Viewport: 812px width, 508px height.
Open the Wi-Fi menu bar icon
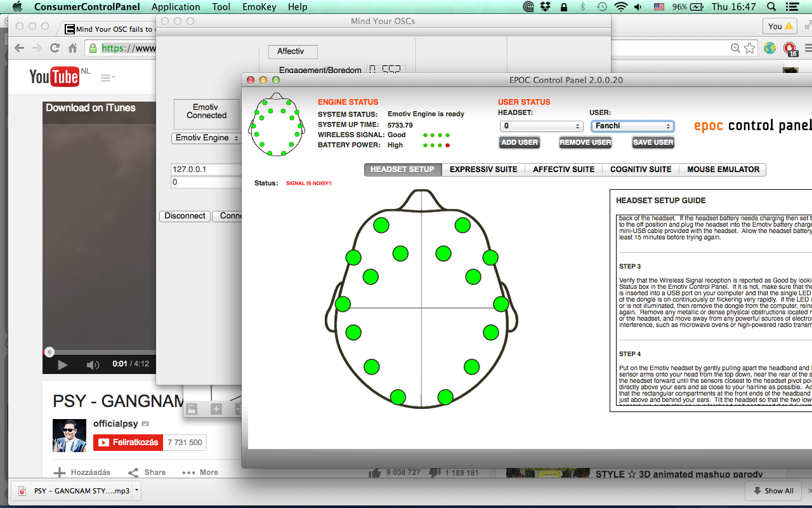(620, 7)
